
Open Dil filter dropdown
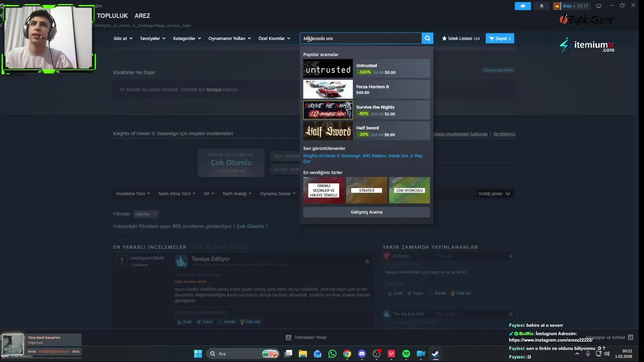pyautogui.click(x=209, y=194)
